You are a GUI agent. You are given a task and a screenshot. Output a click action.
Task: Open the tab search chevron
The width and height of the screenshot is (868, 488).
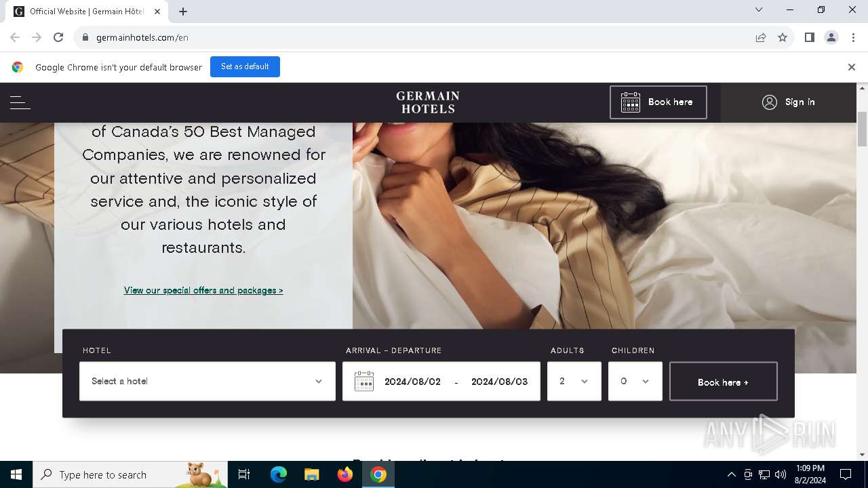tap(759, 9)
